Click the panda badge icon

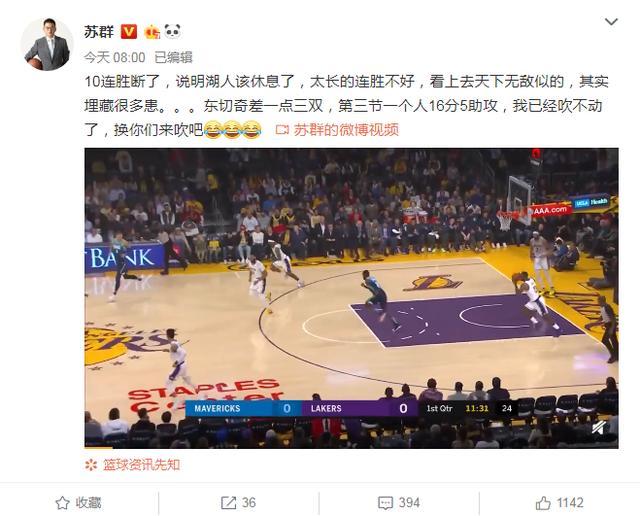[x=173, y=31]
